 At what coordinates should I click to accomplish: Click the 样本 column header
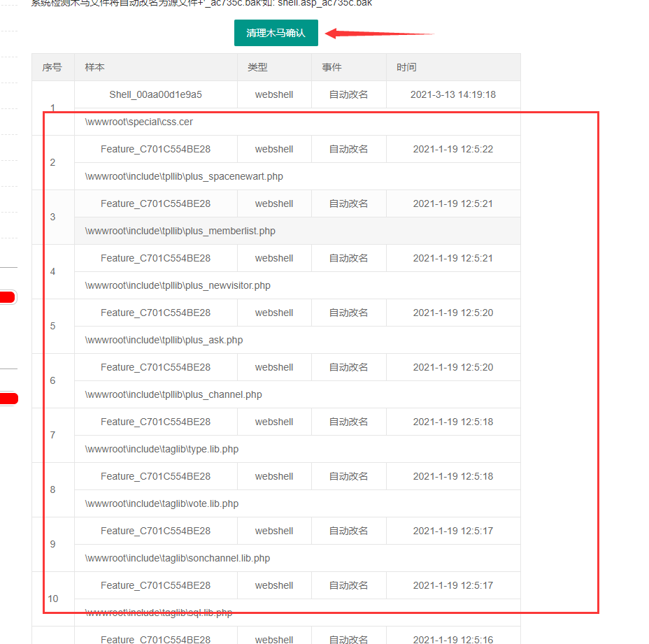coord(95,67)
